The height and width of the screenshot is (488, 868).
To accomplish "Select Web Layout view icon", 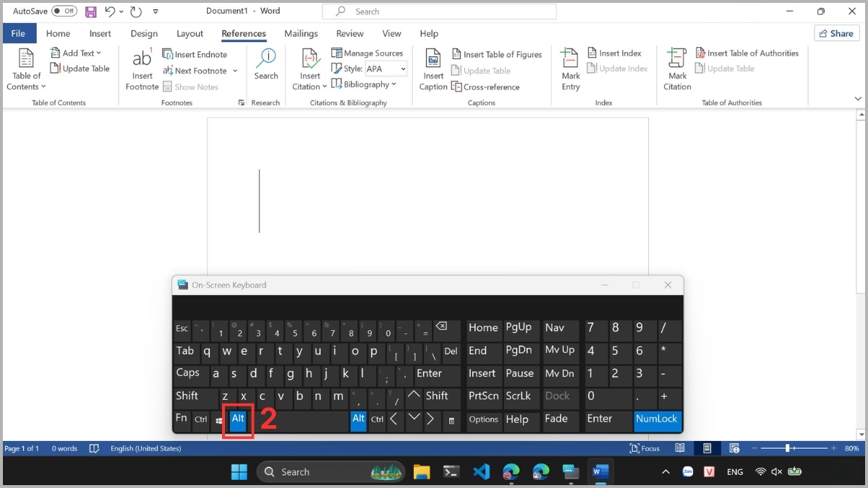I will [x=735, y=448].
